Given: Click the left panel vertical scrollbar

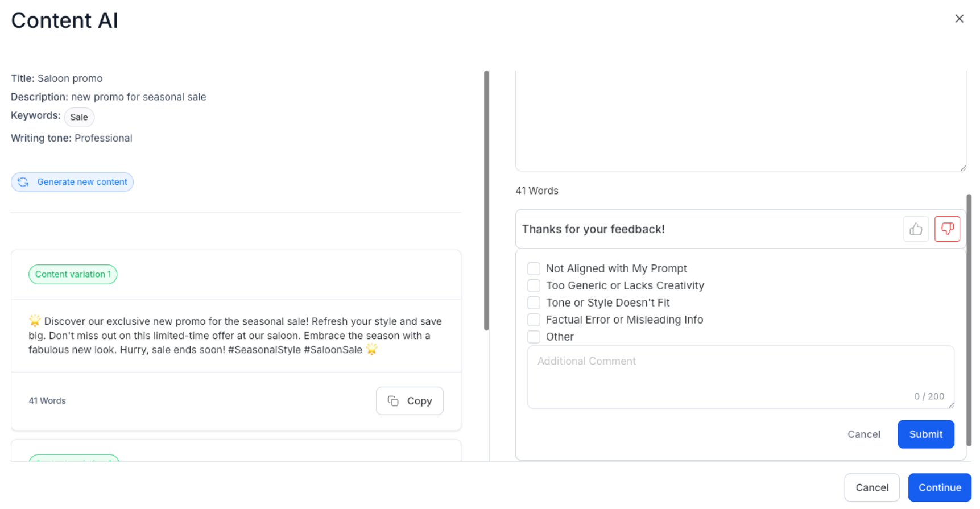Looking at the screenshot, I should pos(486,200).
